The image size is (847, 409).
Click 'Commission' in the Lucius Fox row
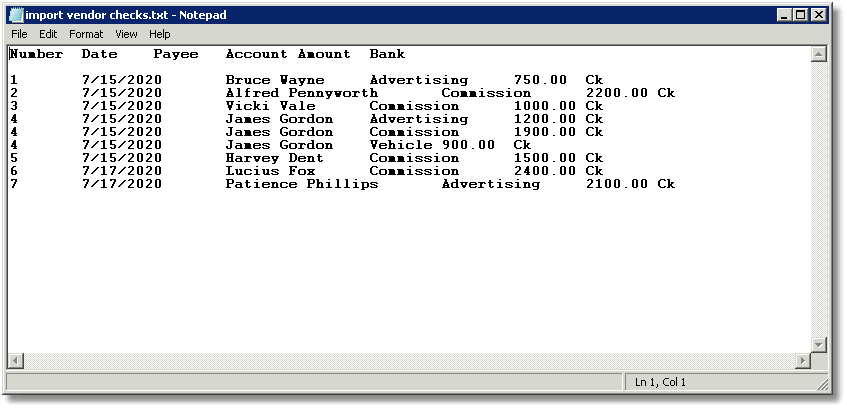click(414, 171)
